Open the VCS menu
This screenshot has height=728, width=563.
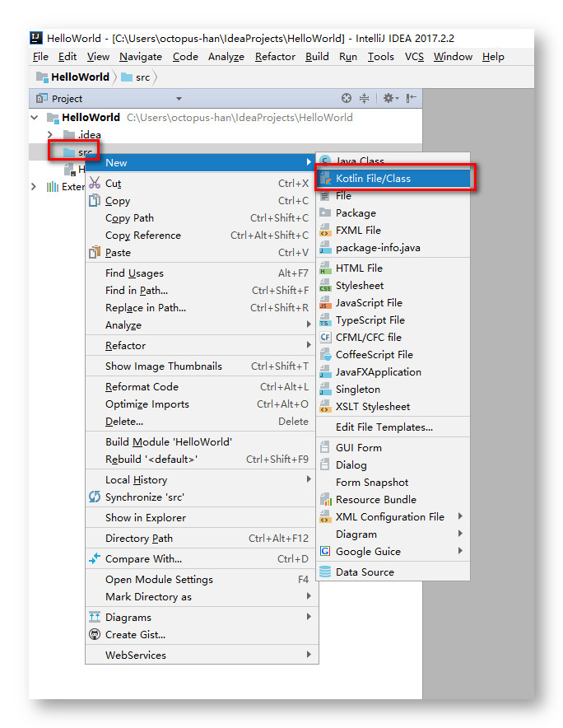point(414,57)
